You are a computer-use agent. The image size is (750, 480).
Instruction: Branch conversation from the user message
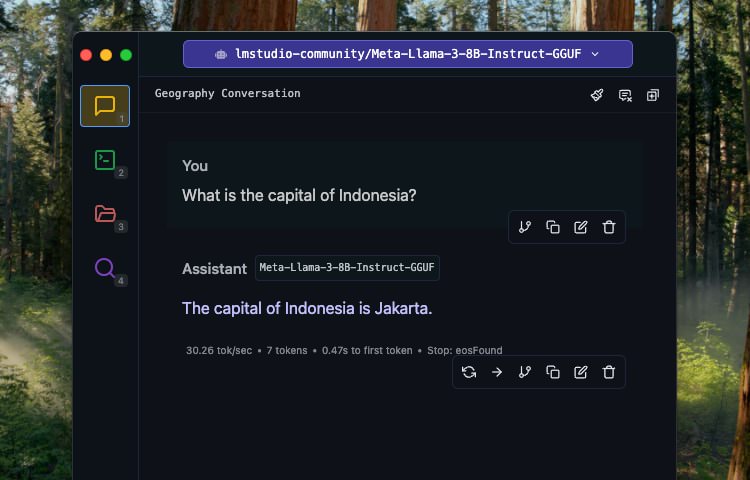pos(525,227)
